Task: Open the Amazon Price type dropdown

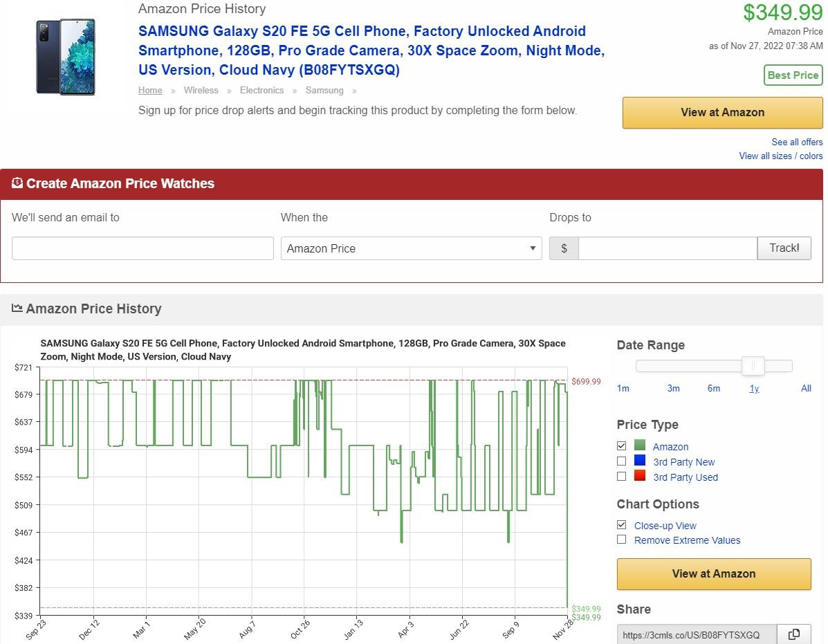Action: pyautogui.click(x=411, y=248)
